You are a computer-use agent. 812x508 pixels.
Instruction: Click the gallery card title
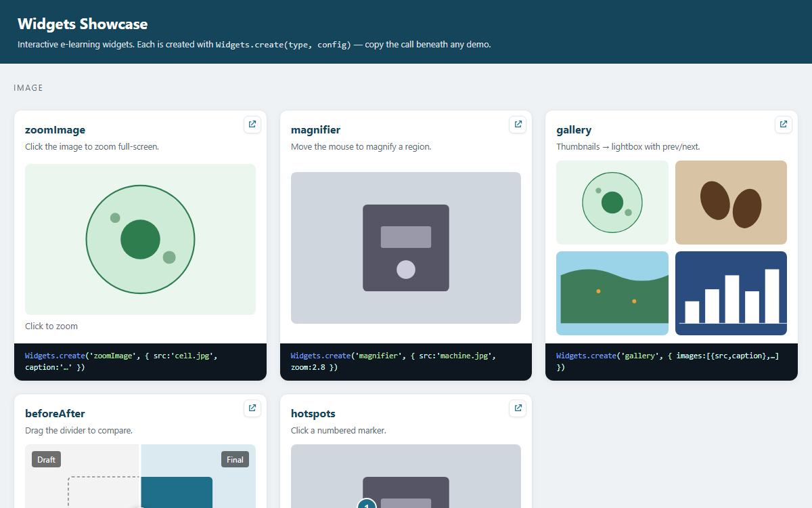point(574,130)
